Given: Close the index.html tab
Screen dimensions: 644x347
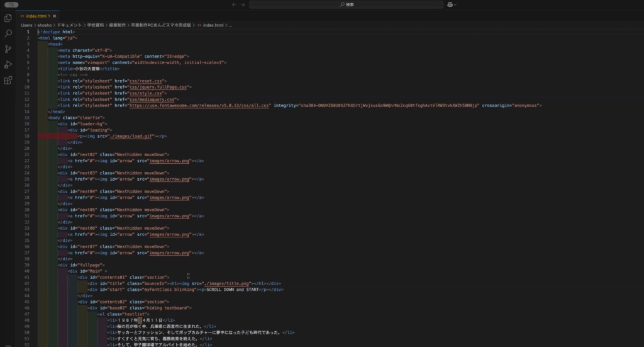Looking at the screenshot, I should [55, 15].
